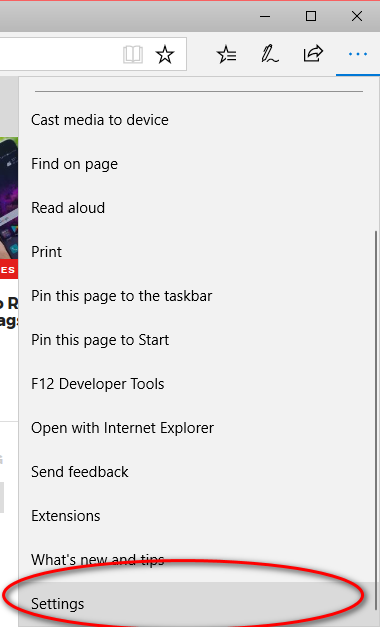Choose Find on page

coord(198,164)
